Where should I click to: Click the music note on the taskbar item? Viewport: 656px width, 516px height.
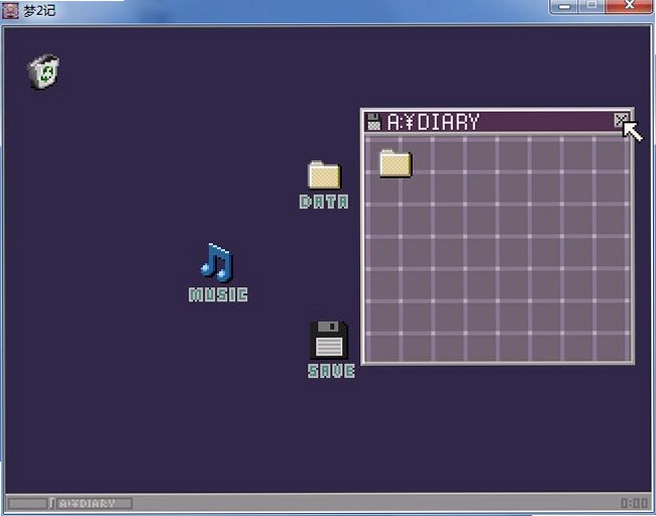tap(52, 503)
